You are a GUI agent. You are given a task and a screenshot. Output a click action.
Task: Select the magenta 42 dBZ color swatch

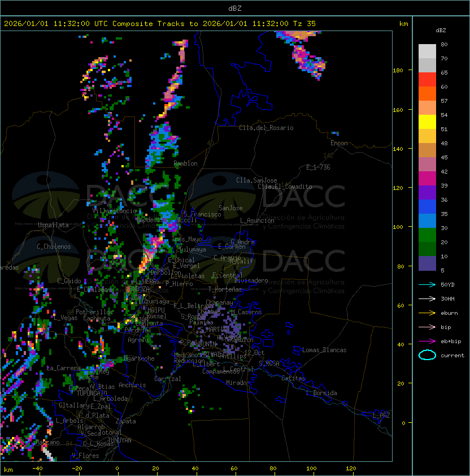427,179
